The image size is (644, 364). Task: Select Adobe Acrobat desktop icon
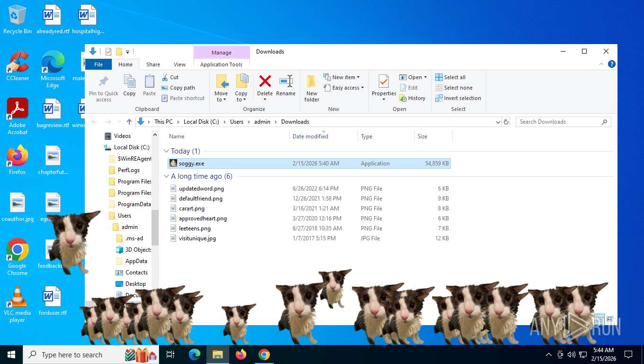18,117
